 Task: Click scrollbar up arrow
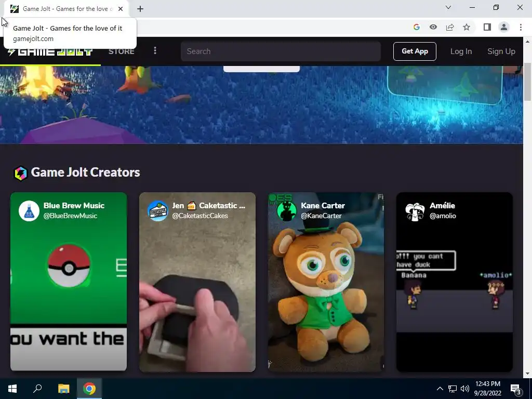click(x=527, y=42)
